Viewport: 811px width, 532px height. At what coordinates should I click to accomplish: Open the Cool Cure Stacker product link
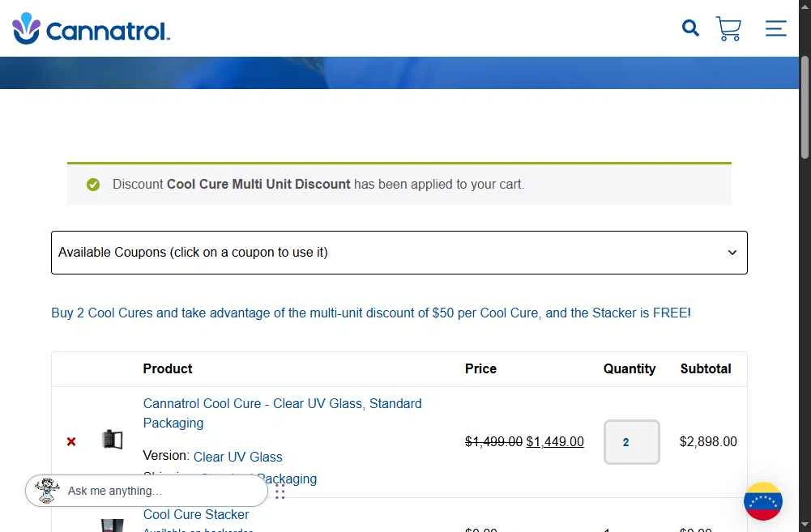tap(196, 514)
